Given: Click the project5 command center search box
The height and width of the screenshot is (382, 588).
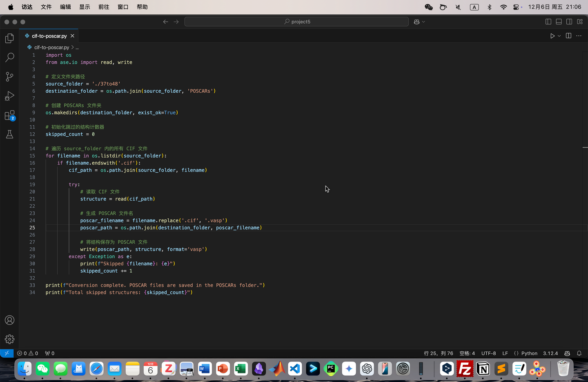Looking at the screenshot, I should tap(296, 22).
